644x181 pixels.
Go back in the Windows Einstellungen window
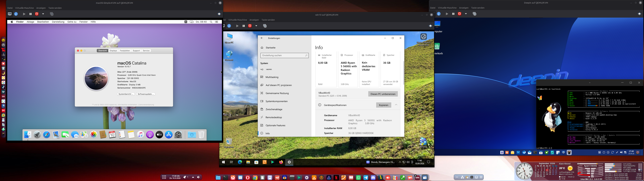tap(262, 38)
